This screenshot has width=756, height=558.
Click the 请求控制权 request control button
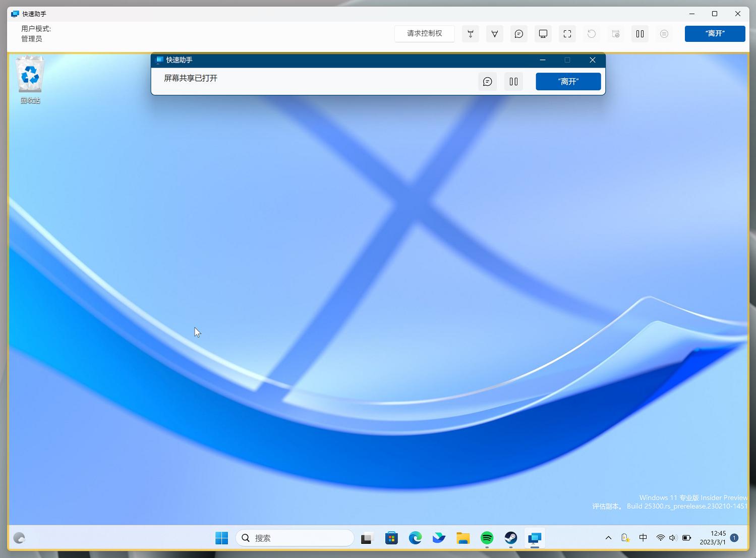click(425, 34)
